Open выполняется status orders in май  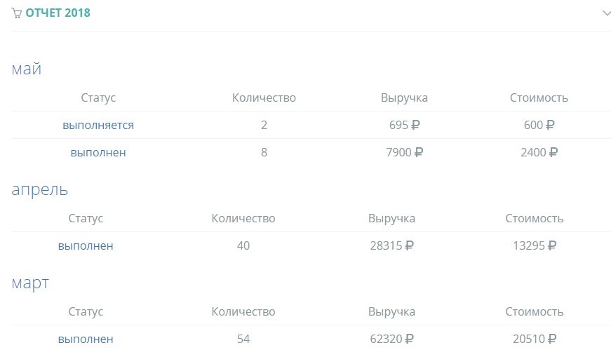98,125
